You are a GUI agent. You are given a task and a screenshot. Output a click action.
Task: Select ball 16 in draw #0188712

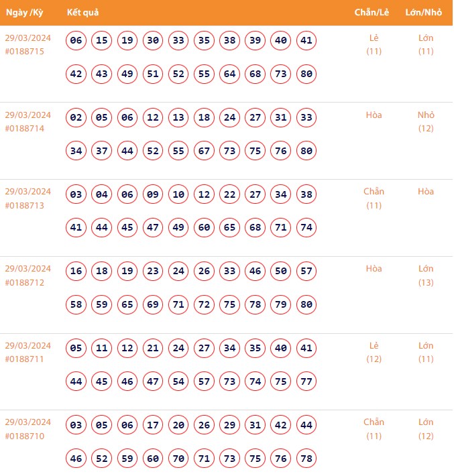(76, 272)
